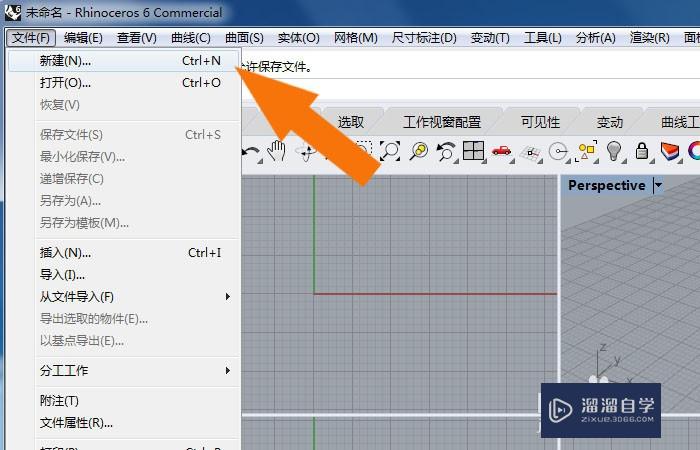
Task: Open the 渲染(R) menu
Action: 650,38
